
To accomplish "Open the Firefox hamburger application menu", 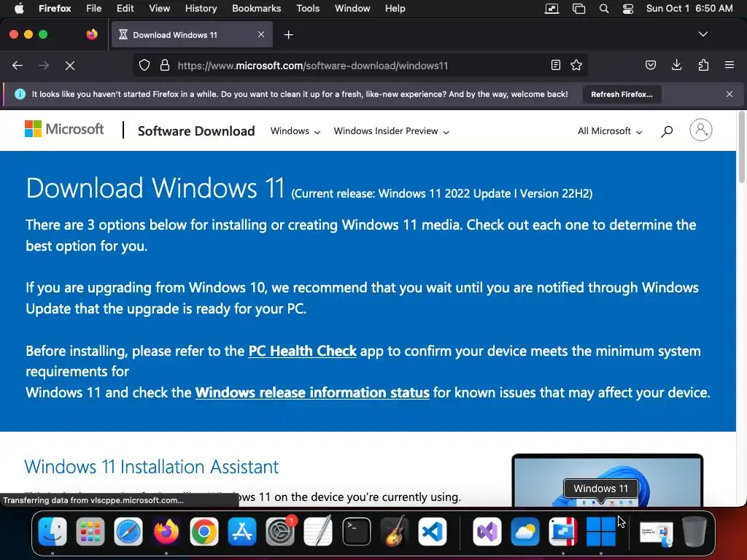I will coord(729,65).
